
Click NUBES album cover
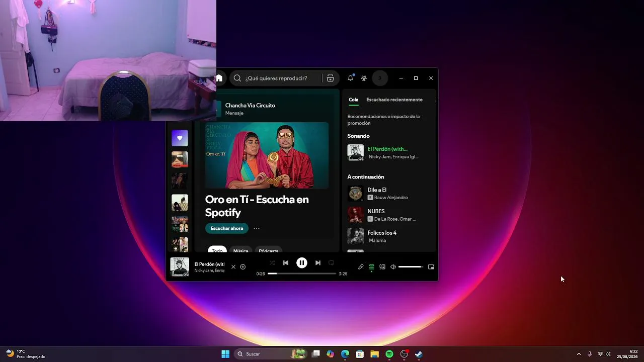(x=355, y=215)
